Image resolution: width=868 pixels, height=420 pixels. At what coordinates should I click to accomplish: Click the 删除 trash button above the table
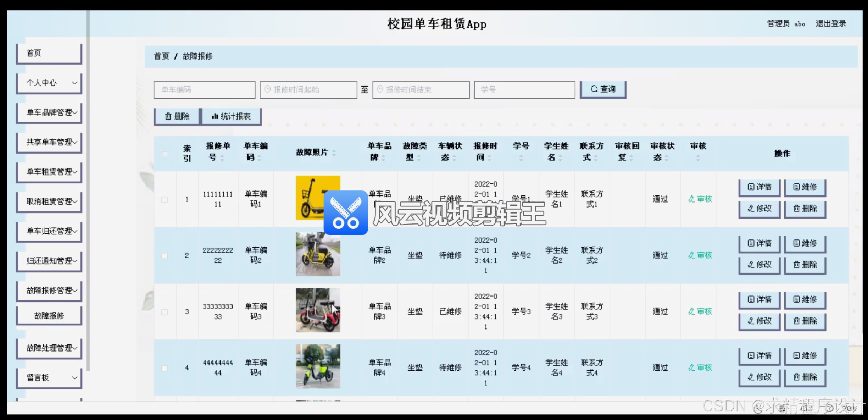coord(177,116)
